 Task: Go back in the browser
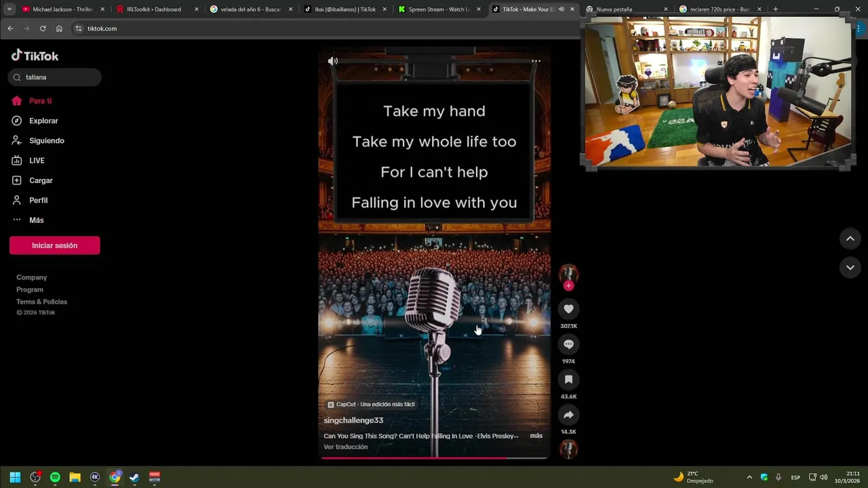pos(10,28)
